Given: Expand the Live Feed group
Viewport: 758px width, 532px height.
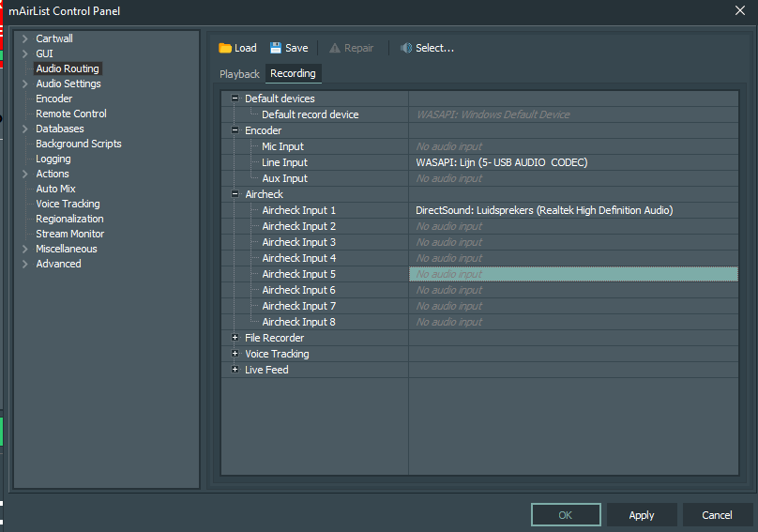Looking at the screenshot, I should tap(235, 370).
